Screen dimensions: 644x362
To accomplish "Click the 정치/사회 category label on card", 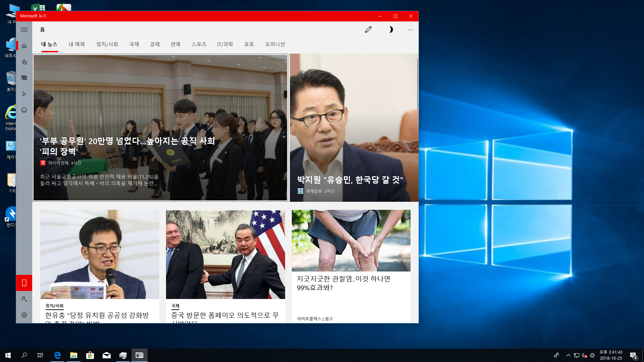I will coord(54,306).
